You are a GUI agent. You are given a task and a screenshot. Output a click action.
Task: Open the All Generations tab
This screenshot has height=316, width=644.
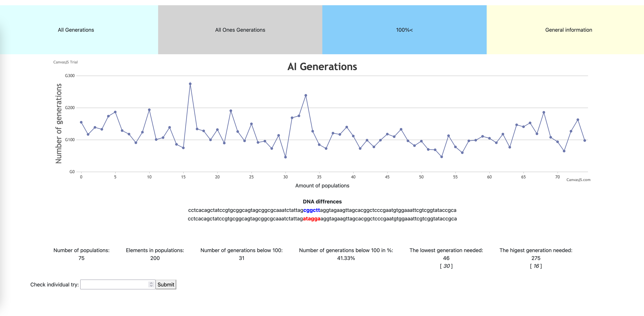pyautogui.click(x=76, y=30)
